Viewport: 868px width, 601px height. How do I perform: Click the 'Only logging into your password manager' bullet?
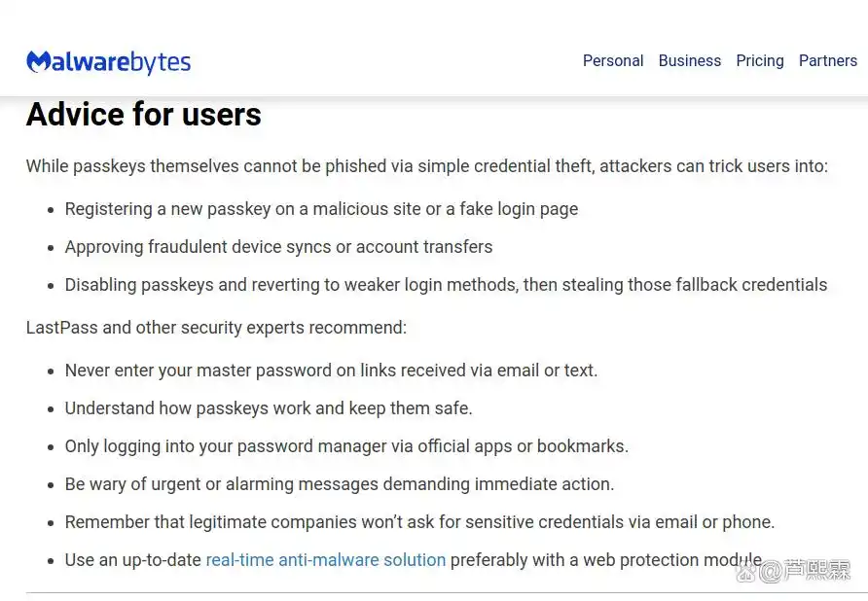(x=346, y=446)
